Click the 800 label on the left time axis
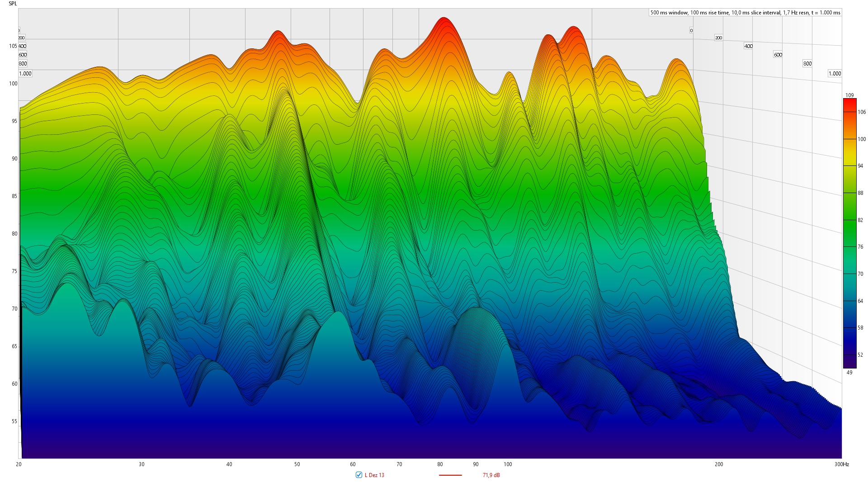 coord(23,64)
